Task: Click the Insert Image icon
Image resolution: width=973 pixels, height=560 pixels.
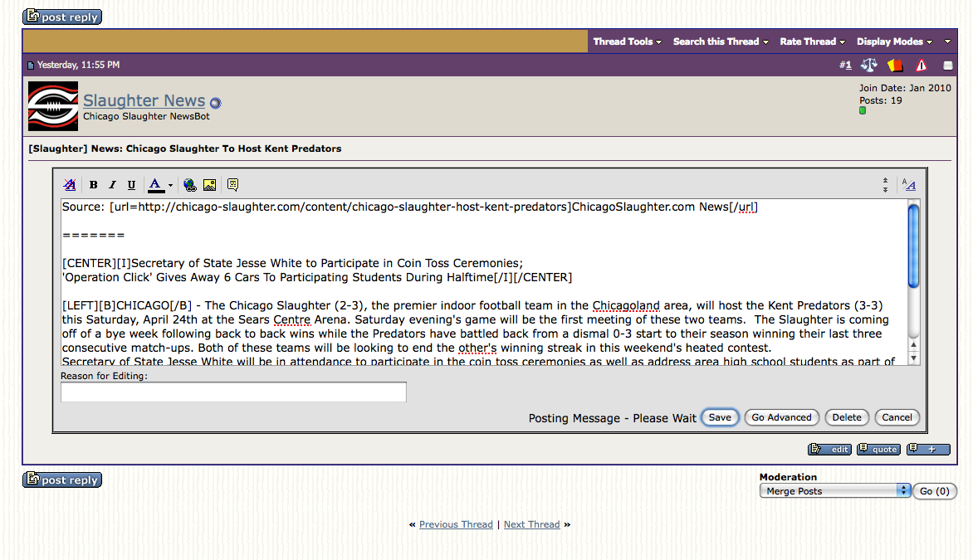Action: [210, 185]
